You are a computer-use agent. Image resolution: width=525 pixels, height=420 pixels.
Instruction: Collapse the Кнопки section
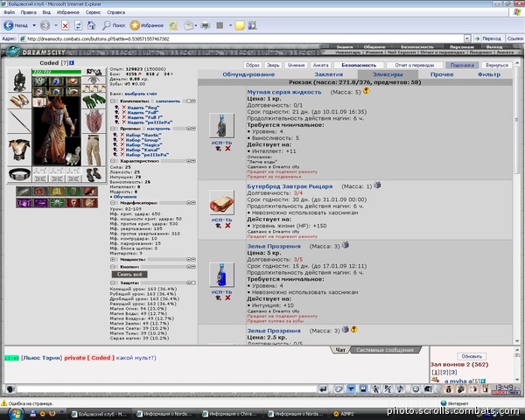point(113,267)
